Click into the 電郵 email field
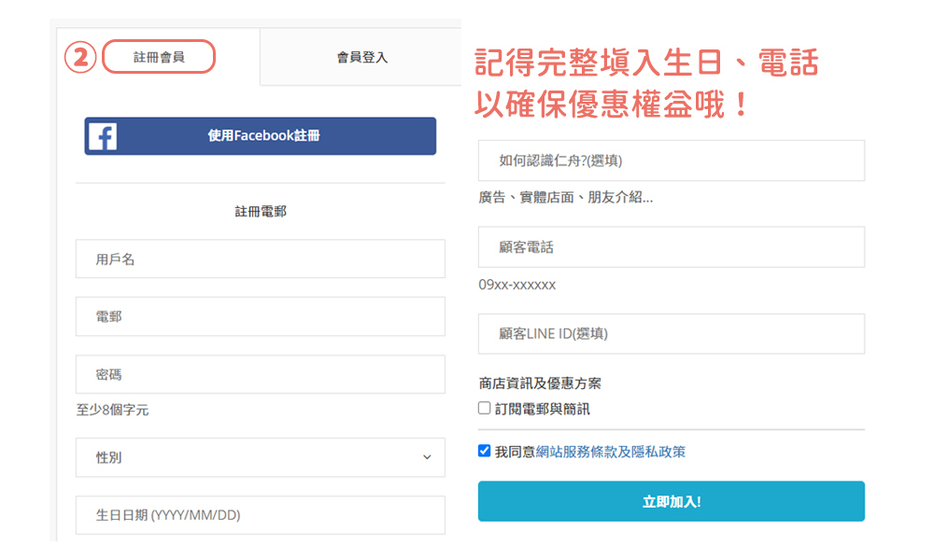This screenshot has height=560, width=934. (x=260, y=317)
